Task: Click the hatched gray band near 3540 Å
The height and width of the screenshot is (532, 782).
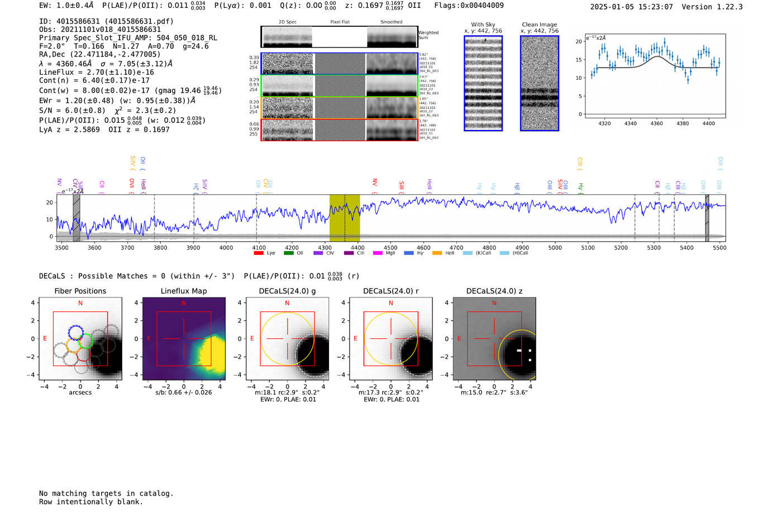Action: click(x=77, y=218)
